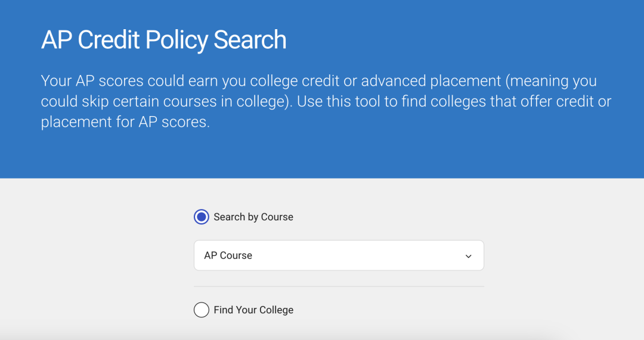644x340 pixels.
Task: Click 'placement for AP scores' text line
Action: [x=125, y=122]
